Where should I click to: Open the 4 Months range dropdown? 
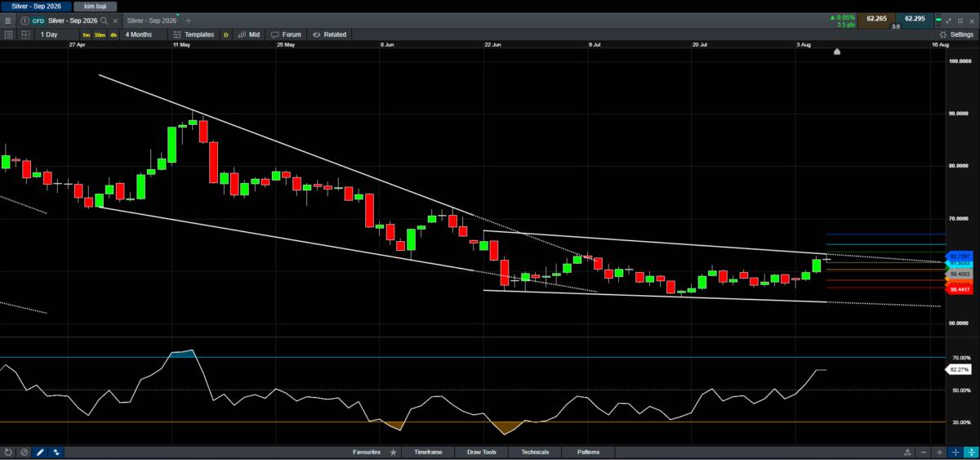pyautogui.click(x=139, y=34)
